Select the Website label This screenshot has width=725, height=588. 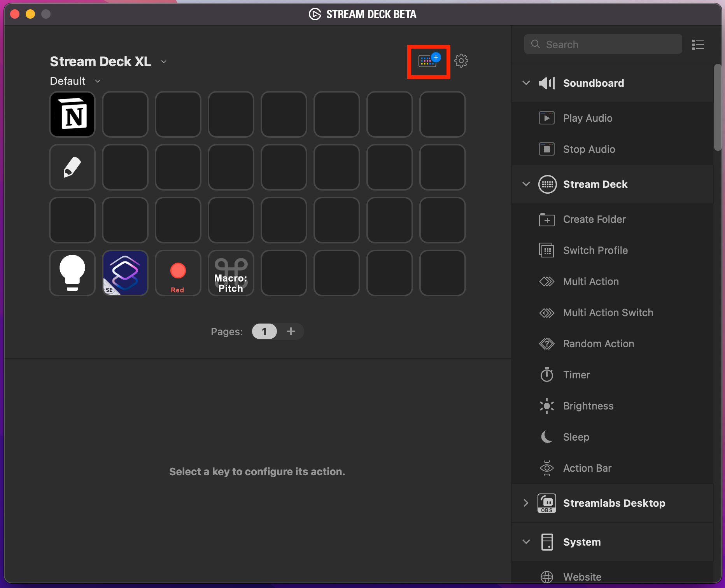click(x=582, y=577)
